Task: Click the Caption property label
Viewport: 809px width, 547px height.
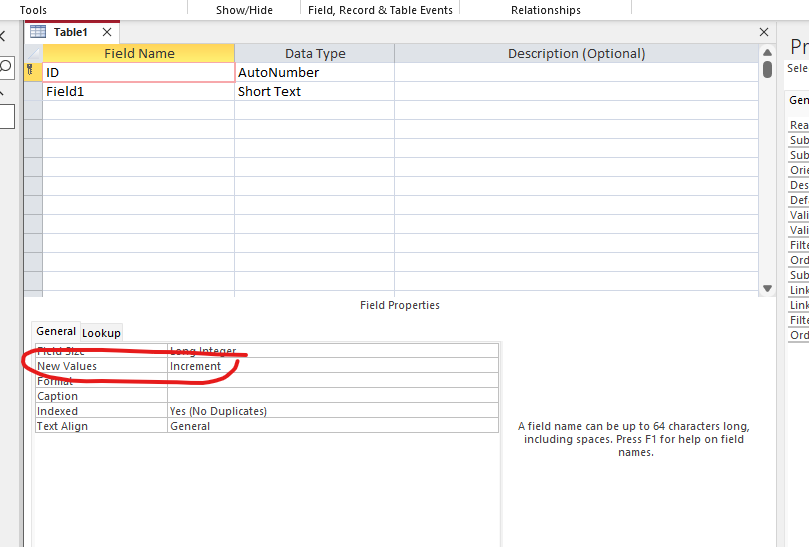Action: pos(57,396)
